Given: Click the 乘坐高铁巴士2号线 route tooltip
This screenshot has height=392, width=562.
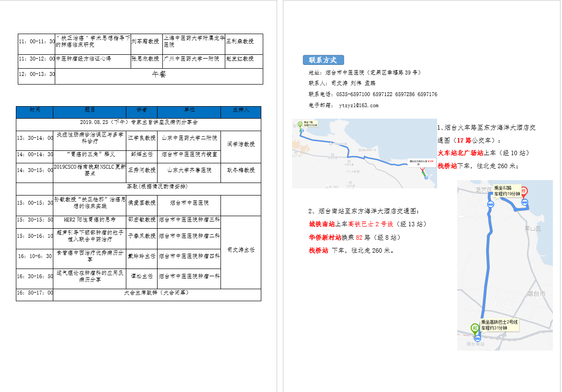Looking at the screenshot, I should coord(499,325).
